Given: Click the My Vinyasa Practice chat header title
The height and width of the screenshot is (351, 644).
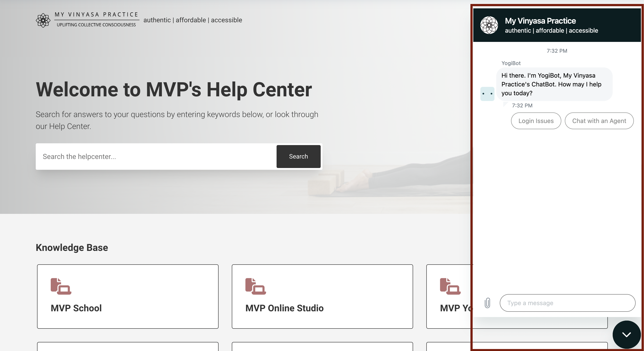Looking at the screenshot, I should coord(540,21).
